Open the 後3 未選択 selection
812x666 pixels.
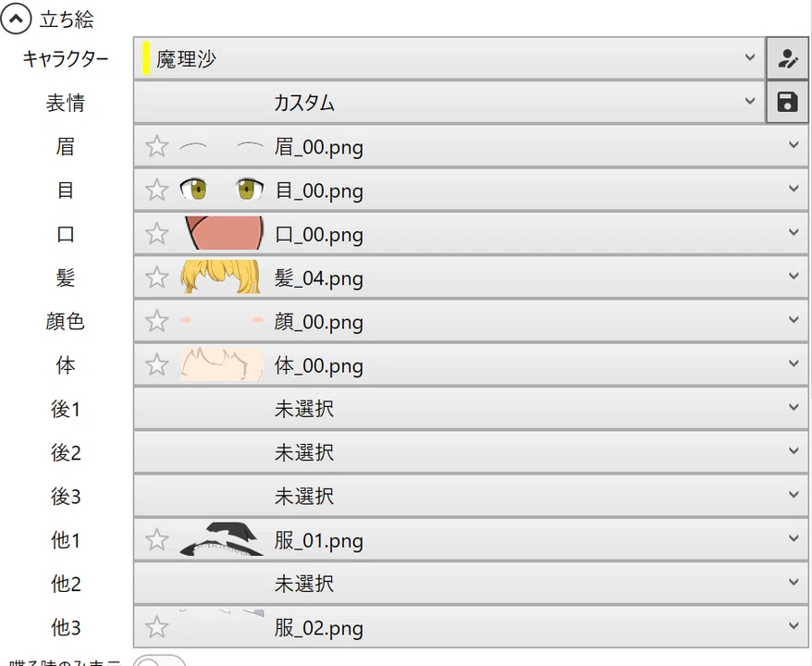tap(471, 496)
